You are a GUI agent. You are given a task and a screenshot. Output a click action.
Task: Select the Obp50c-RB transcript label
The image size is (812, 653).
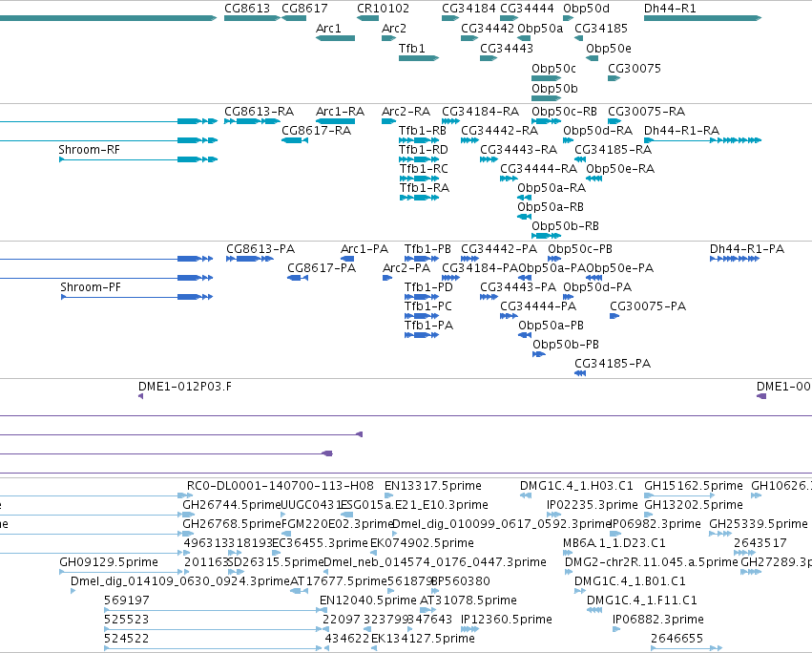pos(565,112)
